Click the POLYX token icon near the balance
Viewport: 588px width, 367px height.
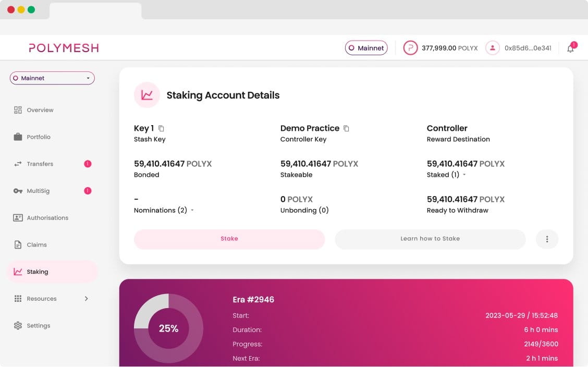(410, 47)
